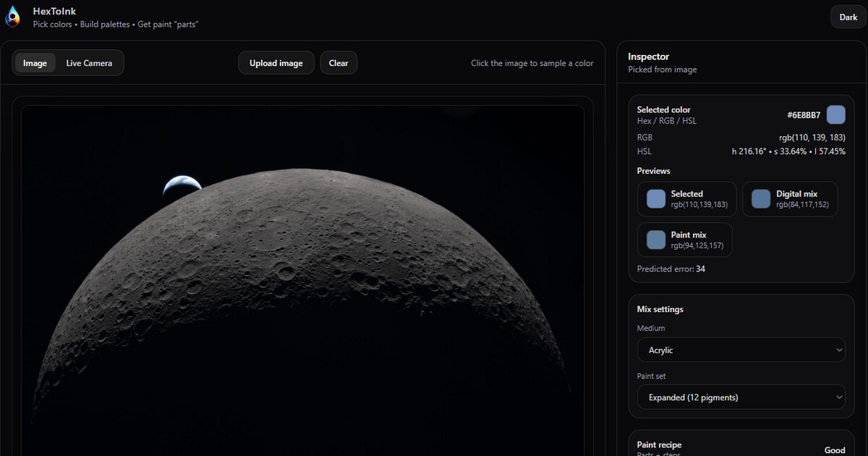Click the Paint recipe heading
Viewport: 868px width, 456px height.
[x=659, y=445]
